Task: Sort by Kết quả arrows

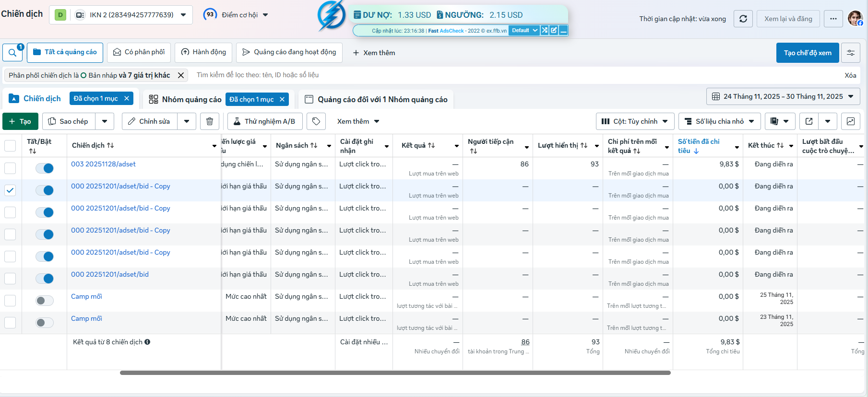Action: pos(431,145)
